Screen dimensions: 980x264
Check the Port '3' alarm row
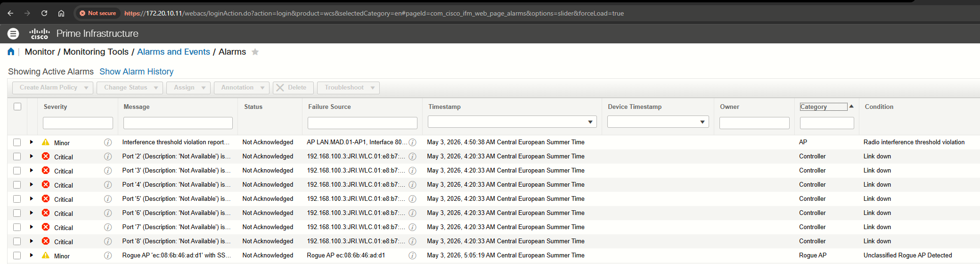click(x=17, y=171)
